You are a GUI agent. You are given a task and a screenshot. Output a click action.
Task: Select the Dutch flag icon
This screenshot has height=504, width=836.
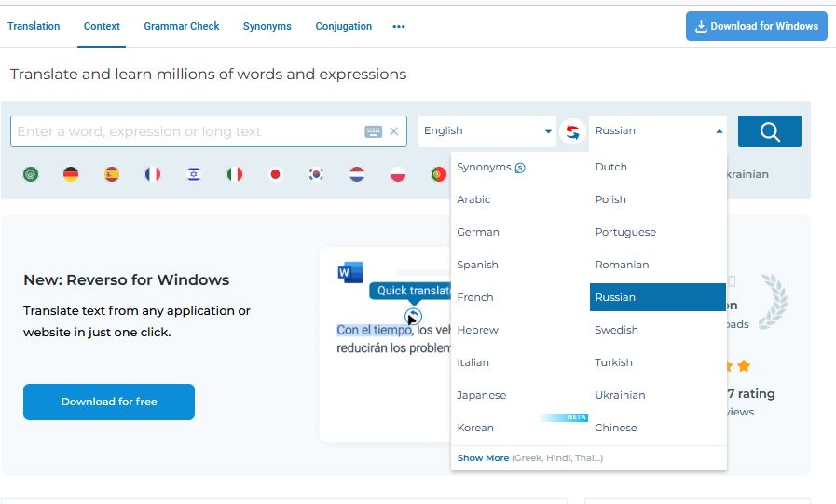tap(357, 174)
